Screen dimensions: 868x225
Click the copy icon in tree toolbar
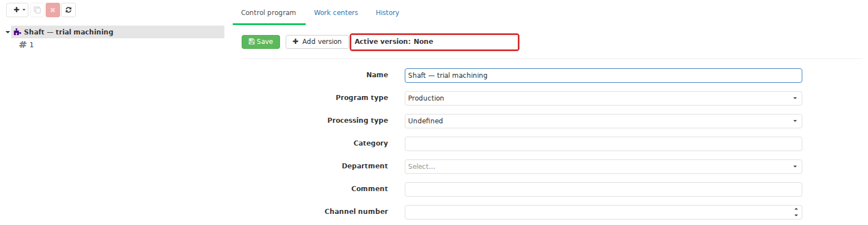pyautogui.click(x=37, y=10)
